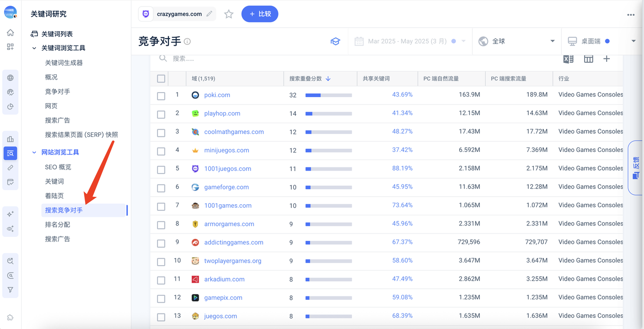Click the info icon next to 竞争对手
Screen dimensions: 644x329
click(187, 42)
